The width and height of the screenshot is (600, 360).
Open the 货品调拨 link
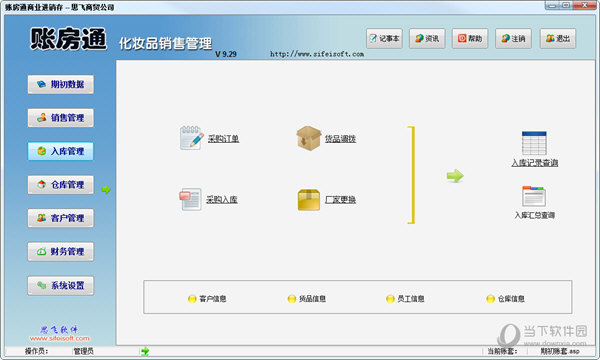pos(340,138)
